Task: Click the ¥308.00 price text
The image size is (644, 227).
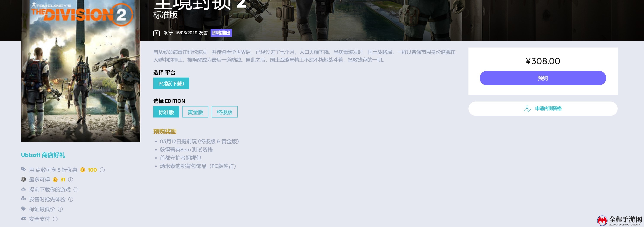Action: pyautogui.click(x=543, y=61)
